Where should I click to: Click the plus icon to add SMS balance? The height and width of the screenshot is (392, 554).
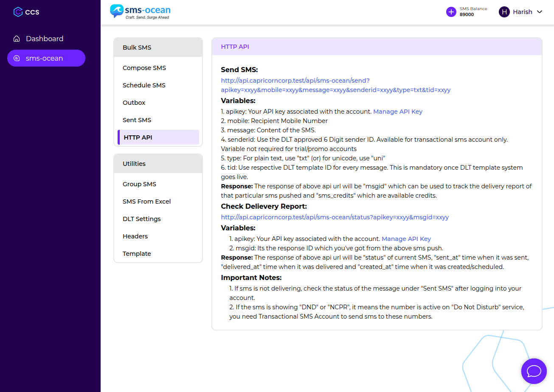(x=451, y=12)
